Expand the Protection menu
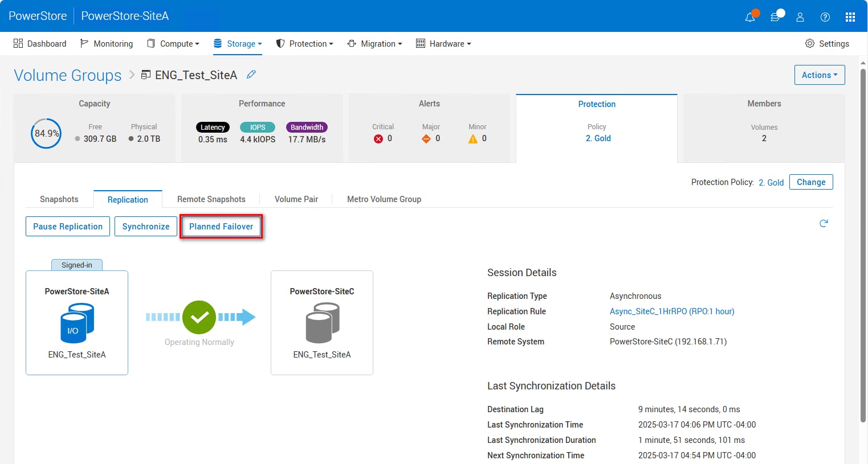Screen dimensions: 868x464 (x=304, y=44)
